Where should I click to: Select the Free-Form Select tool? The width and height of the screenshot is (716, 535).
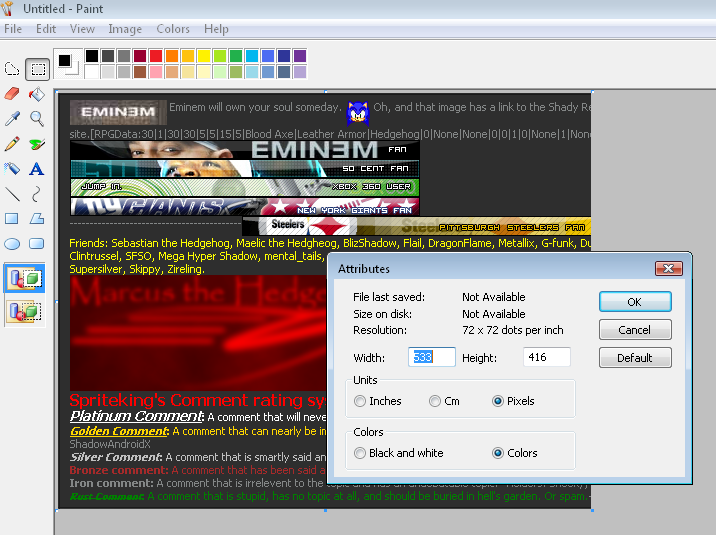click(x=12, y=69)
